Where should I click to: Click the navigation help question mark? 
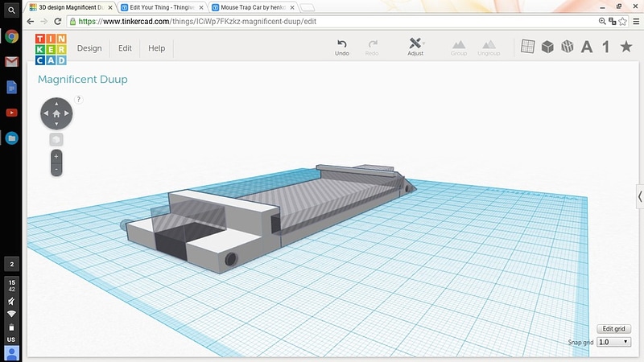click(78, 100)
